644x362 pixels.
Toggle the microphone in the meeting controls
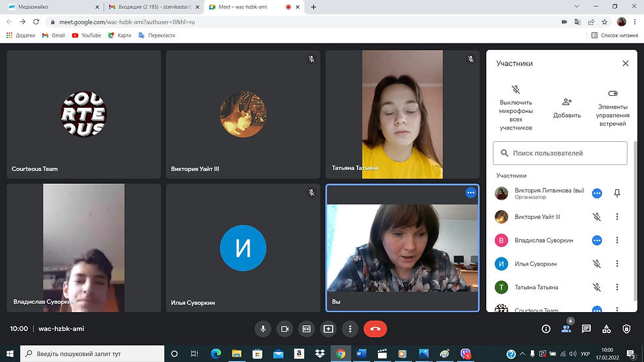coord(263,328)
